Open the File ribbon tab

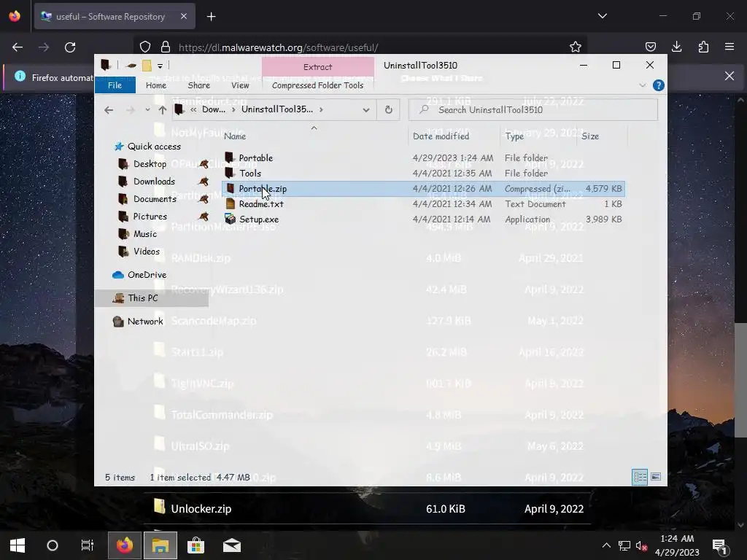(115, 85)
